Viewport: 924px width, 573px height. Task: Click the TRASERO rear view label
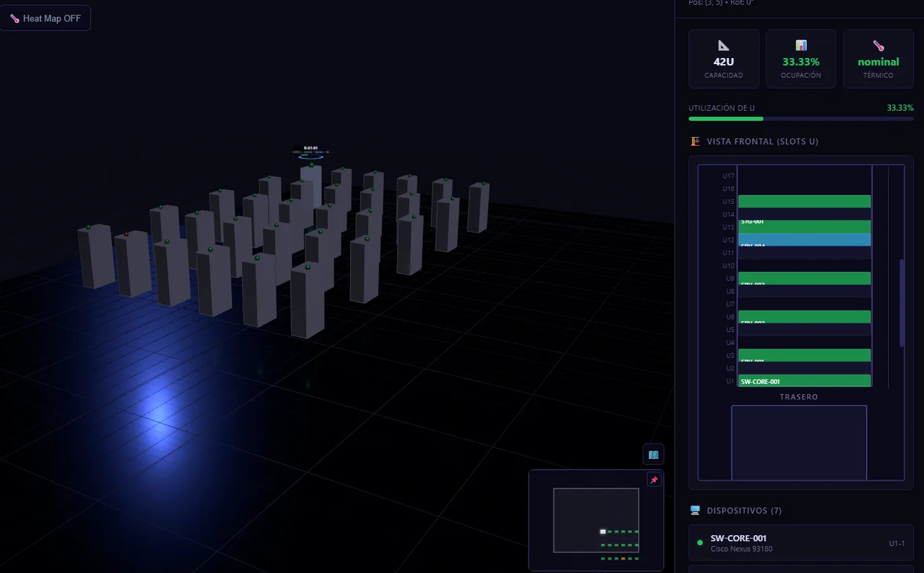tap(799, 397)
